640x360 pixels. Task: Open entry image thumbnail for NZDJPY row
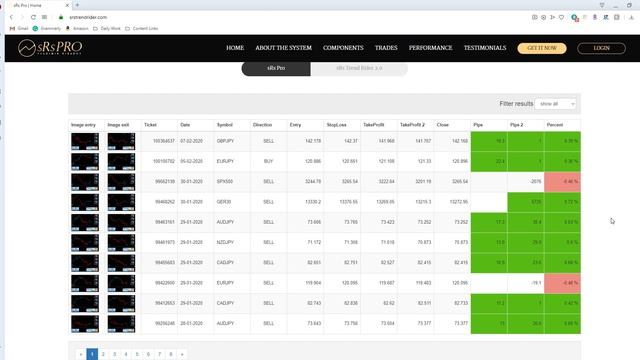click(85, 242)
